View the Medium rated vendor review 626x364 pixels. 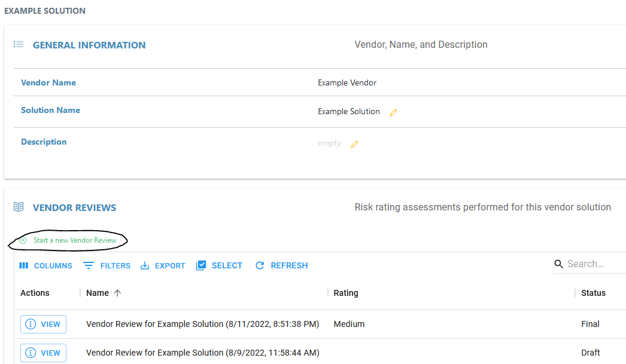pos(44,324)
